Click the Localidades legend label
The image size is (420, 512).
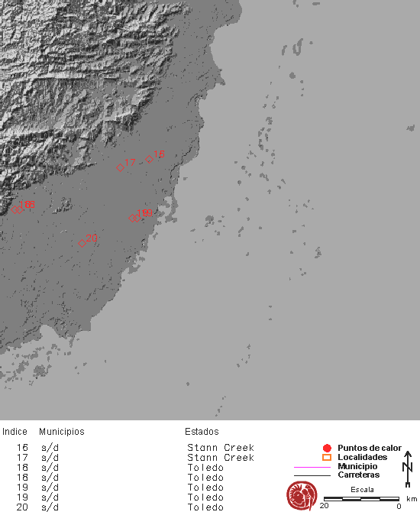tap(362, 457)
